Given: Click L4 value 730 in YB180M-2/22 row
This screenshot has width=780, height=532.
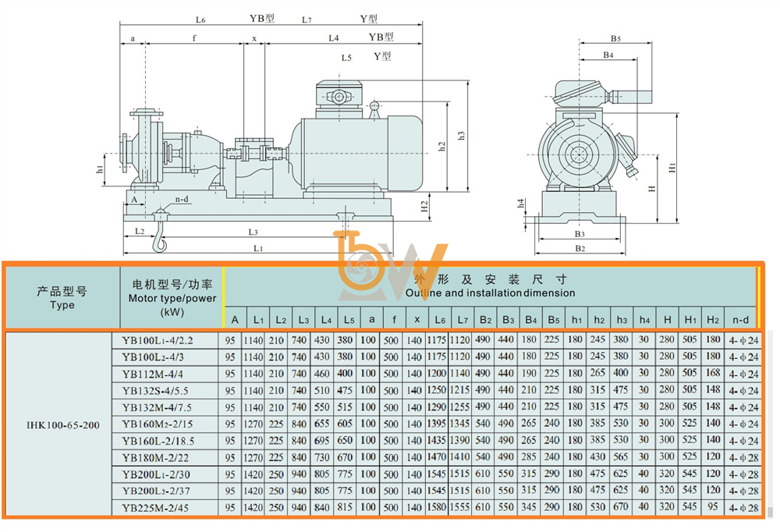Looking at the screenshot, I should coord(322,457).
